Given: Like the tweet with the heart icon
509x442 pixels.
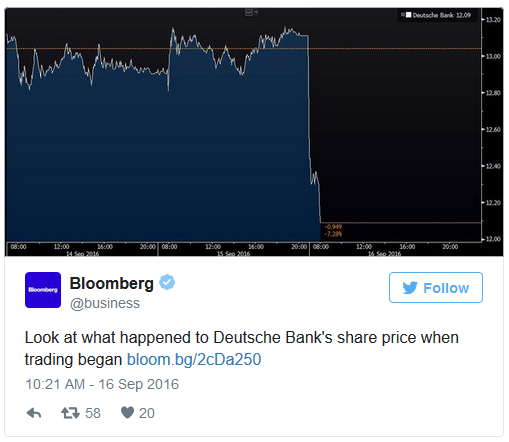Looking at the screenshot, I should coord(127,413).
